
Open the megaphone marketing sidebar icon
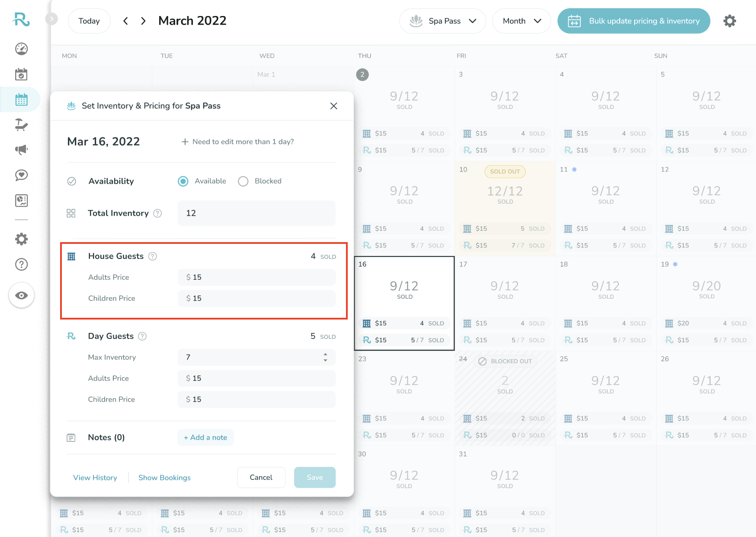point(21,150)
